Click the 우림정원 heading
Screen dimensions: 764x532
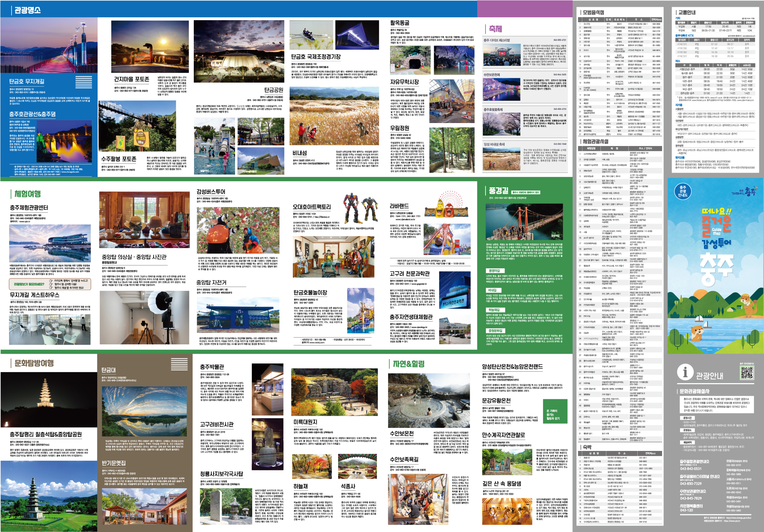[x=400, y=128]
